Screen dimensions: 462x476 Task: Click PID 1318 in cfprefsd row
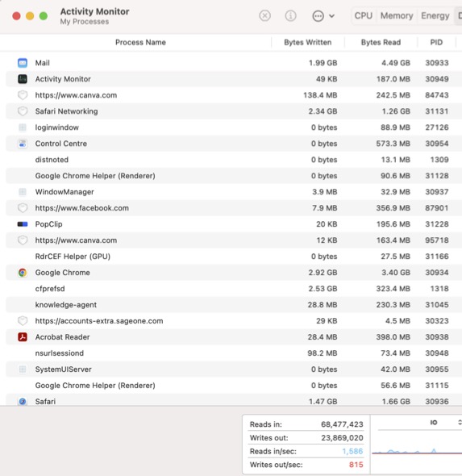tap(439, 288)
